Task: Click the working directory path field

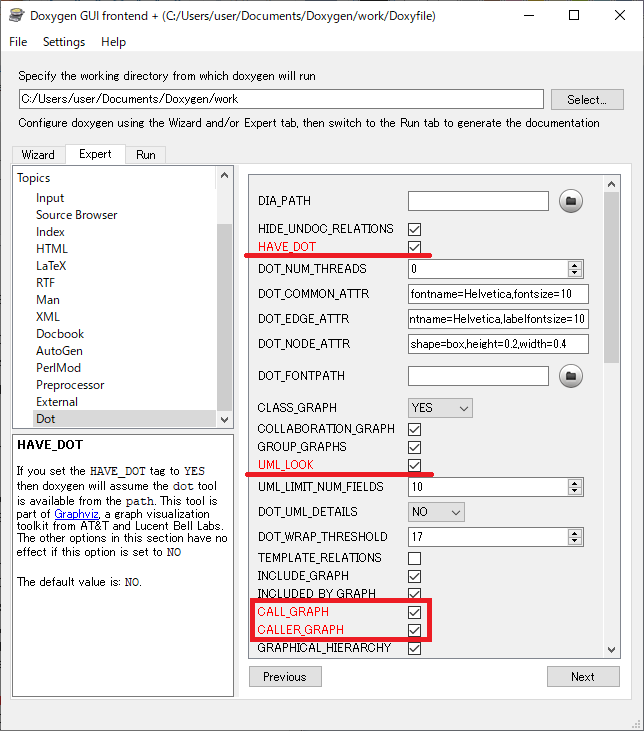Action: (x=280, y=99)
